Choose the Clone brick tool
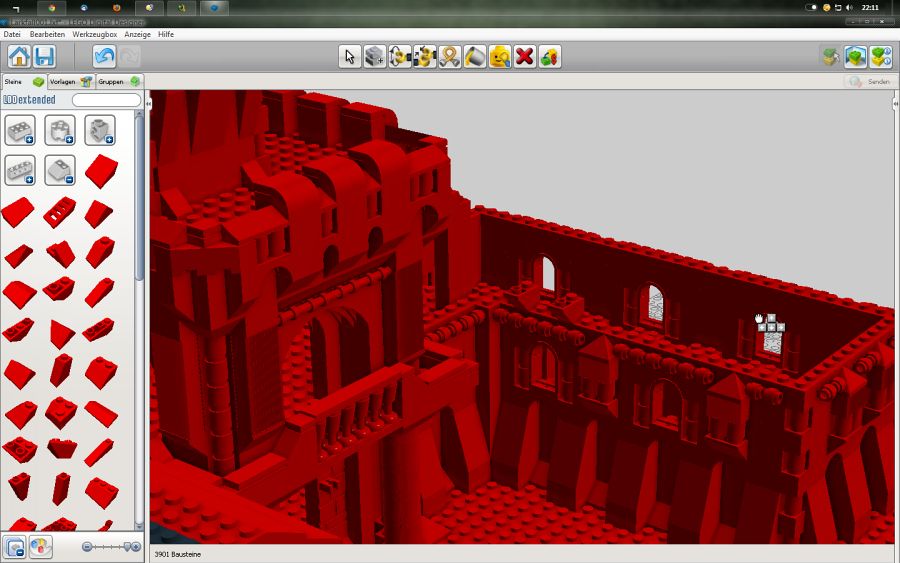The width and height of the screenshot is (900, 563). (374, 56)
